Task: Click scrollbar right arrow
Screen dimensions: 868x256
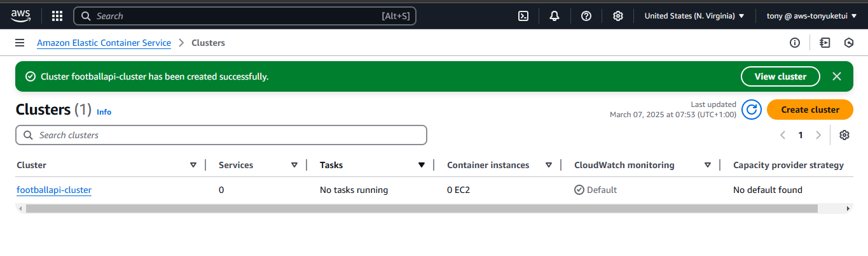Action: click(x=848, y=208)
